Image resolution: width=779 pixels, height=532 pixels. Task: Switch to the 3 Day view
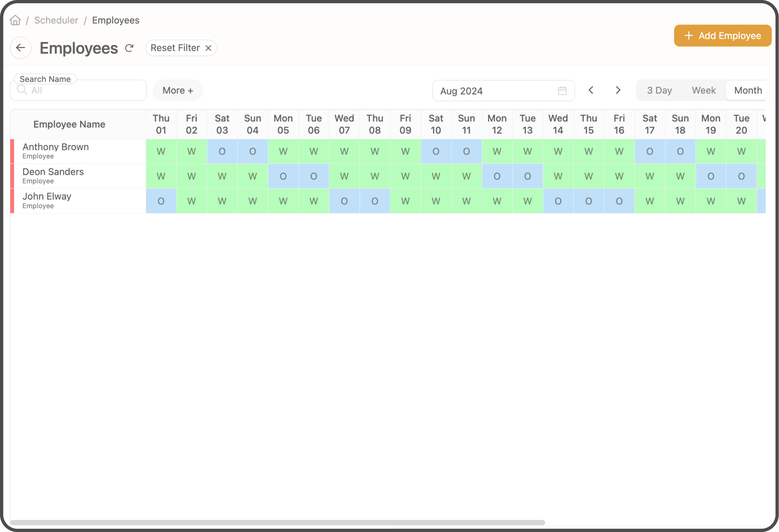[659, 90]
